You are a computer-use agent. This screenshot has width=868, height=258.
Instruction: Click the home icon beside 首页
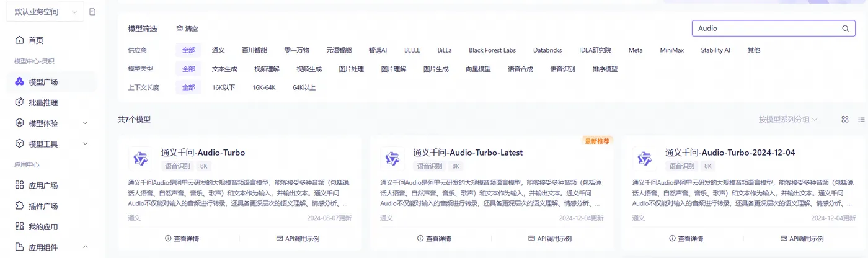tap(19, 40)
